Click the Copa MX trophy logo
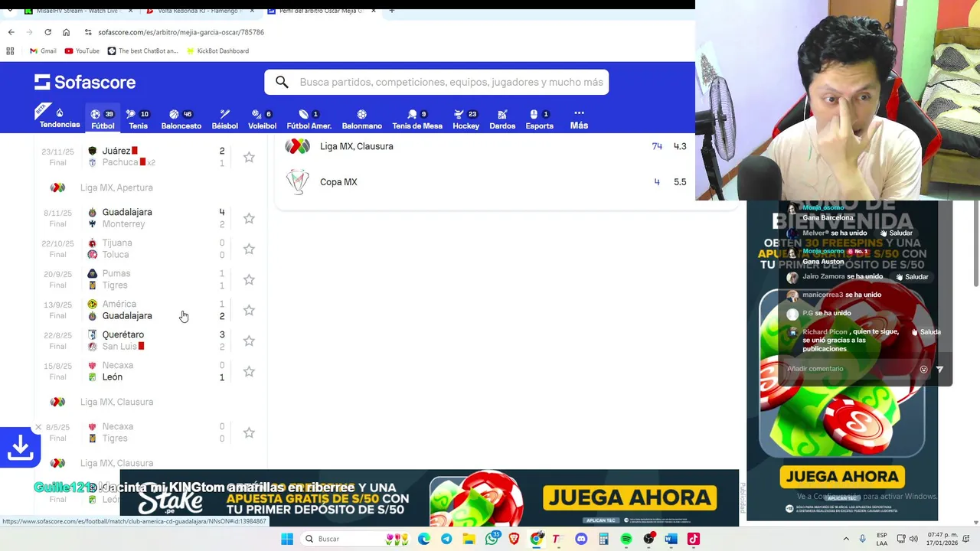Viewport: 980px width, 551px height. pos(297,182)
